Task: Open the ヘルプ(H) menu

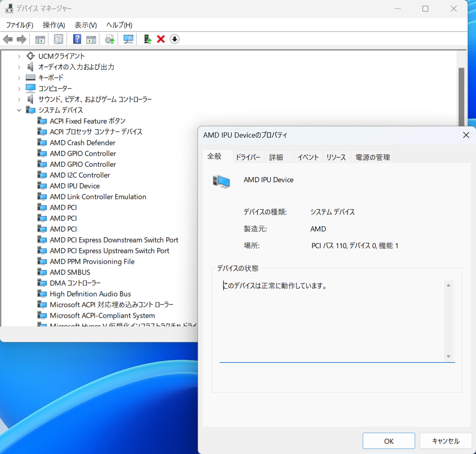Action: [119, 25]
